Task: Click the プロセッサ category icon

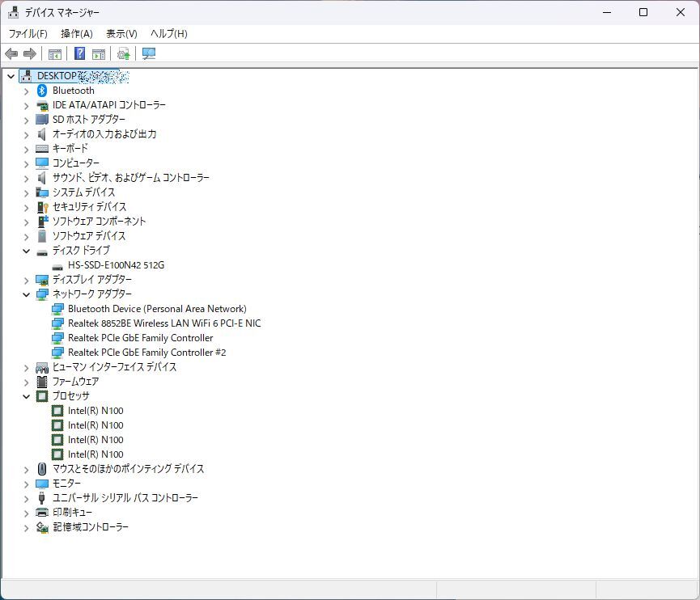Action: click(42, 396)
